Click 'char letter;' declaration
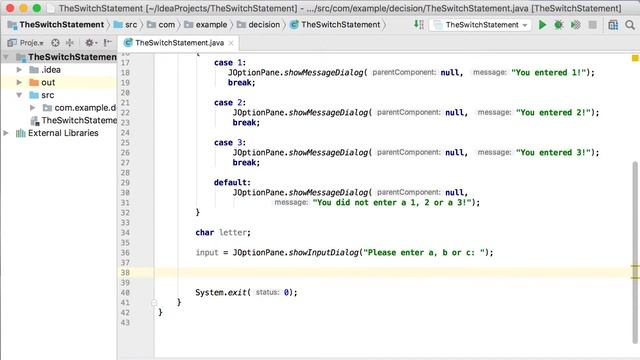 (x=223, y=233)
